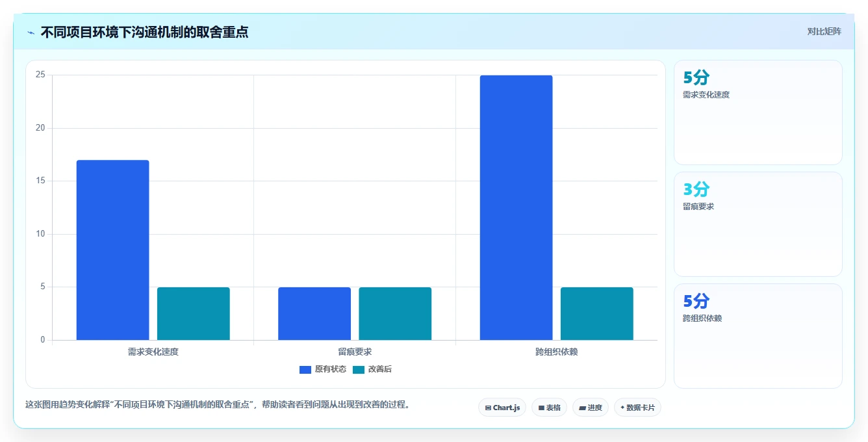Click the lightning icon beside the title

[31, 32]
